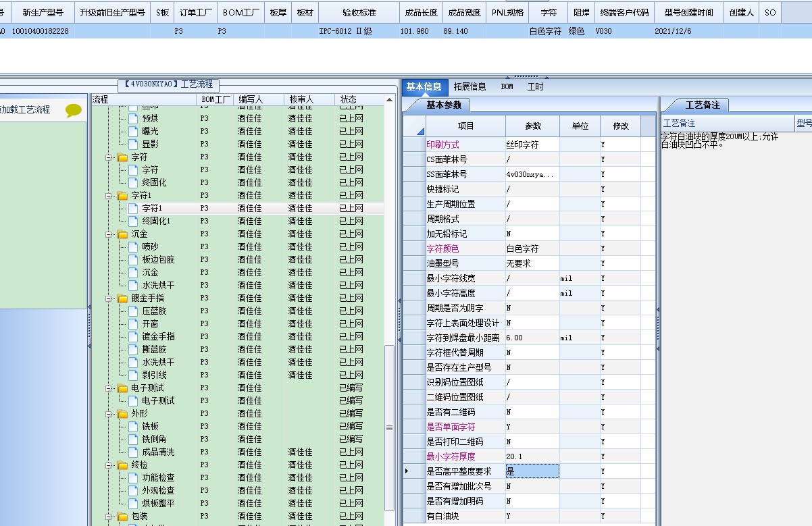Click the 铣板 document icon
Screen dimensions: 812x526
coord(133,427)
